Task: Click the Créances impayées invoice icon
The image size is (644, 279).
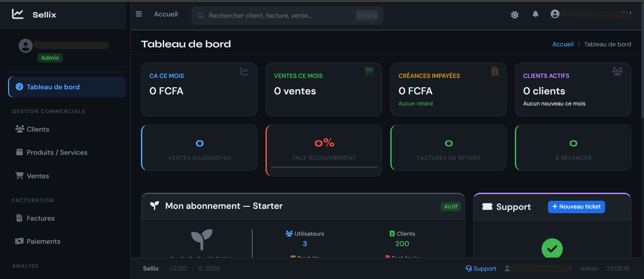Action: (x=495, y=71)
